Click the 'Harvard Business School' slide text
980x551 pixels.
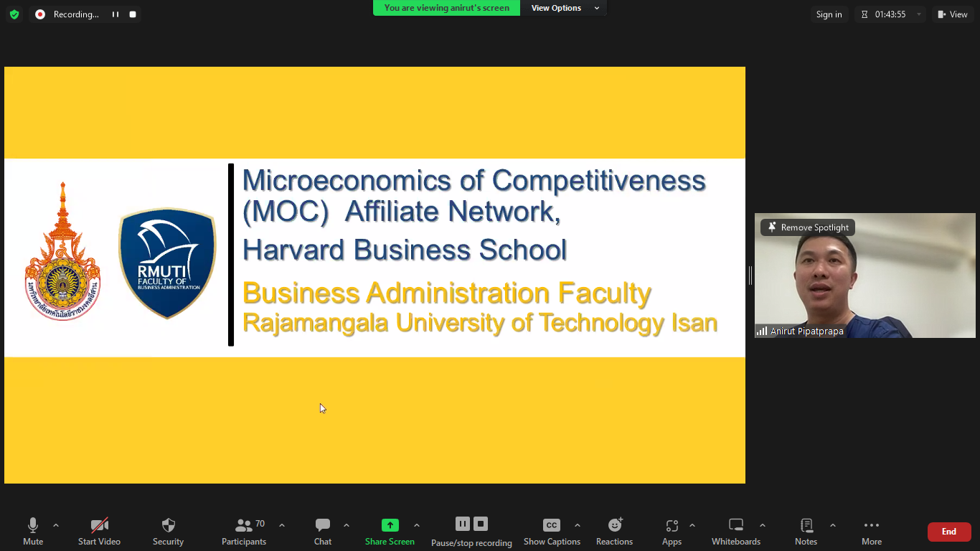click(x=405, y=250)
